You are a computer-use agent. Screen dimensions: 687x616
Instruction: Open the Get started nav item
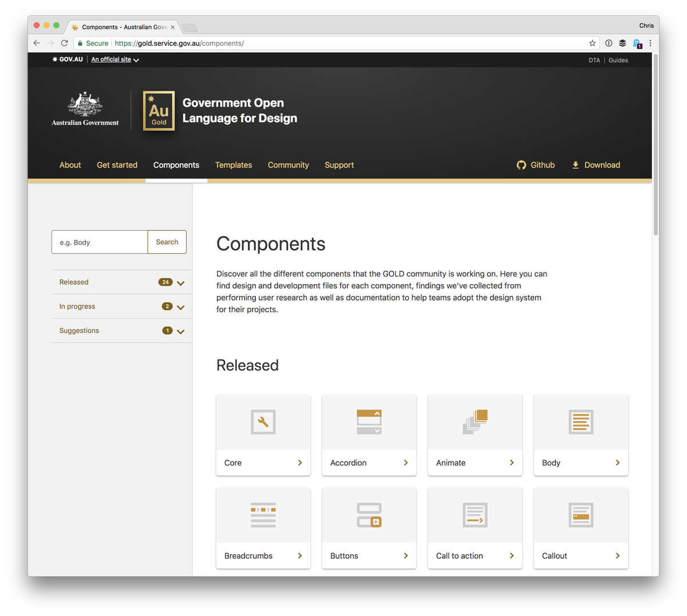tap(117, 165)
